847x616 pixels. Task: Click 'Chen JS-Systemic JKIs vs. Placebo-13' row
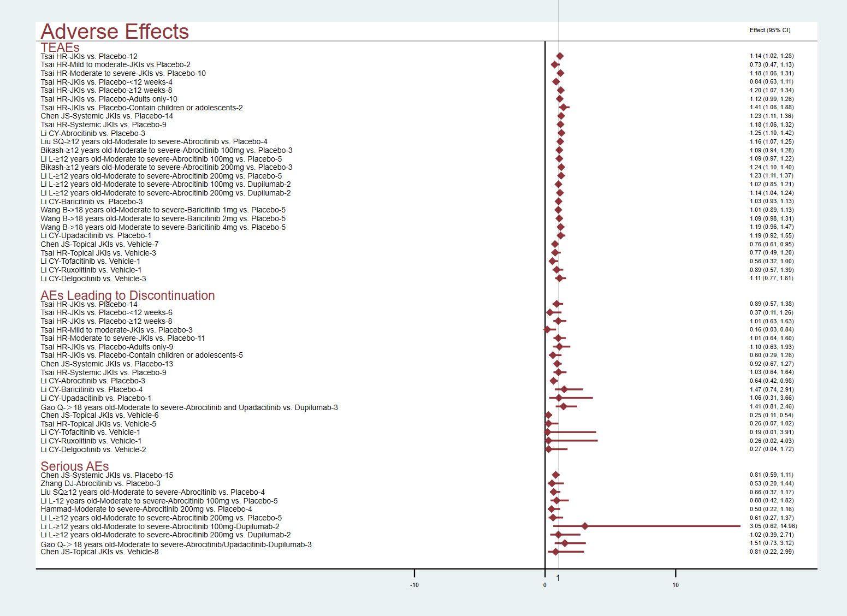click(x=107, y=364)
